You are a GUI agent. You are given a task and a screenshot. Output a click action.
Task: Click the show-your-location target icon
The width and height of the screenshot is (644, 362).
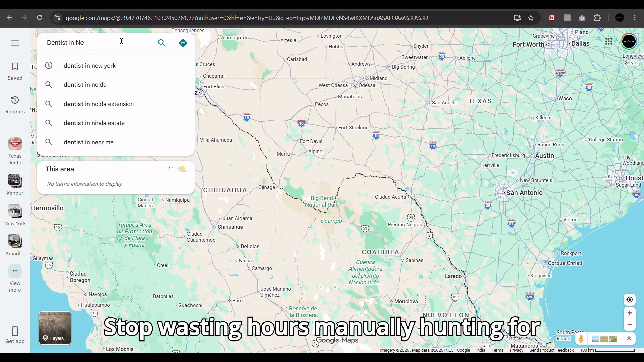(x=630, y=300)
